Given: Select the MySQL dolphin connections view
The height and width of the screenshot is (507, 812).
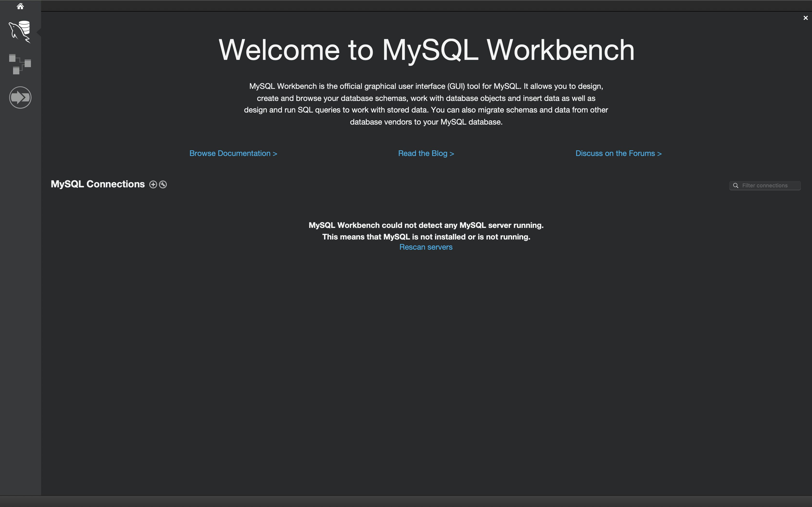Looking at the screenshot, I should tap(20, 32).
